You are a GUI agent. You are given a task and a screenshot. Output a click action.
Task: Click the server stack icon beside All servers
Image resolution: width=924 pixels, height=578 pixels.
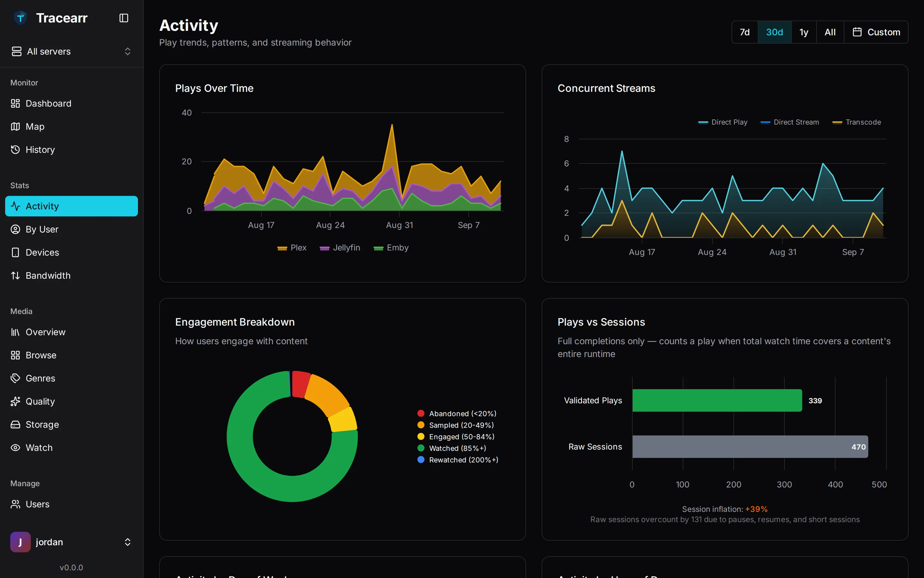[16, 51]
